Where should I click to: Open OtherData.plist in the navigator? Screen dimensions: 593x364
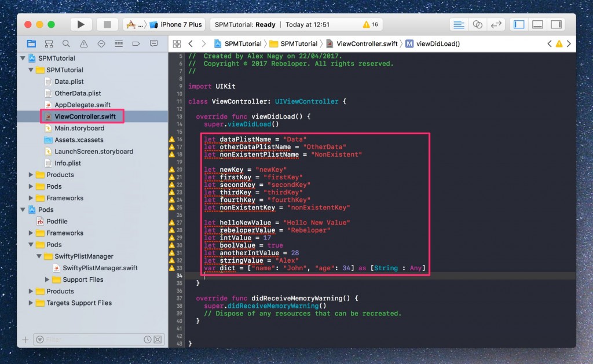[78, 93]
